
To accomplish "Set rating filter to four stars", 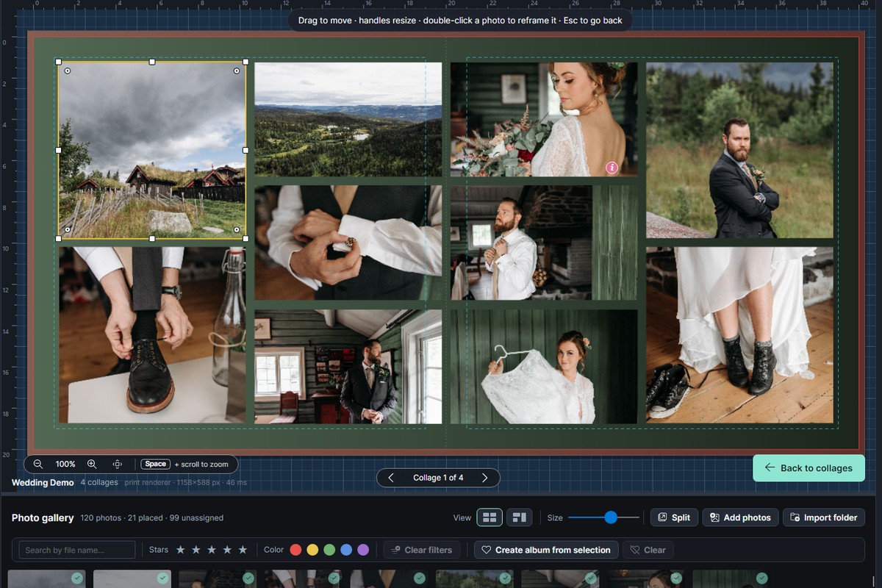I will point(227,550).
